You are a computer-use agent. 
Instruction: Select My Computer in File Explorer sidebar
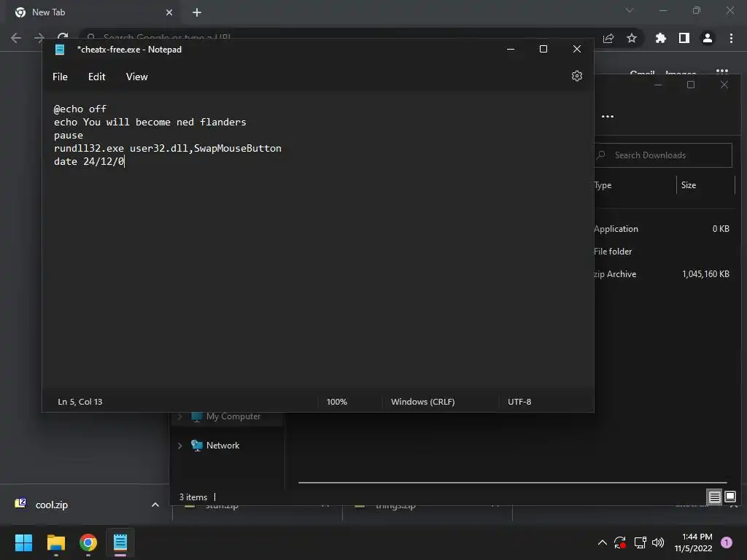pos(233,416)
